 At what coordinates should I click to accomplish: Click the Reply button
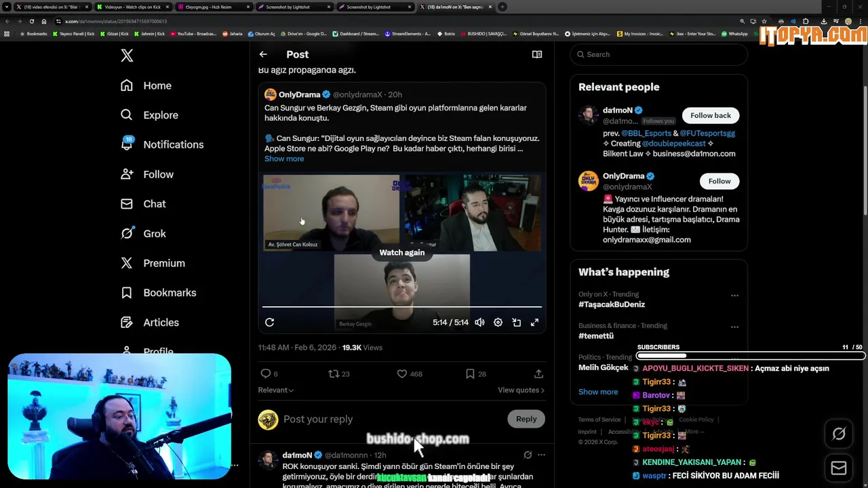pyautogui.click(x=526, y=419)
